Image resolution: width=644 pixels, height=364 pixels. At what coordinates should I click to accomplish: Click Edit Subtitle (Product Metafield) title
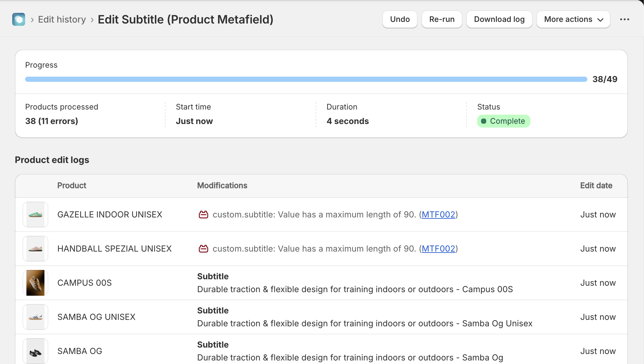pos(185,19)
